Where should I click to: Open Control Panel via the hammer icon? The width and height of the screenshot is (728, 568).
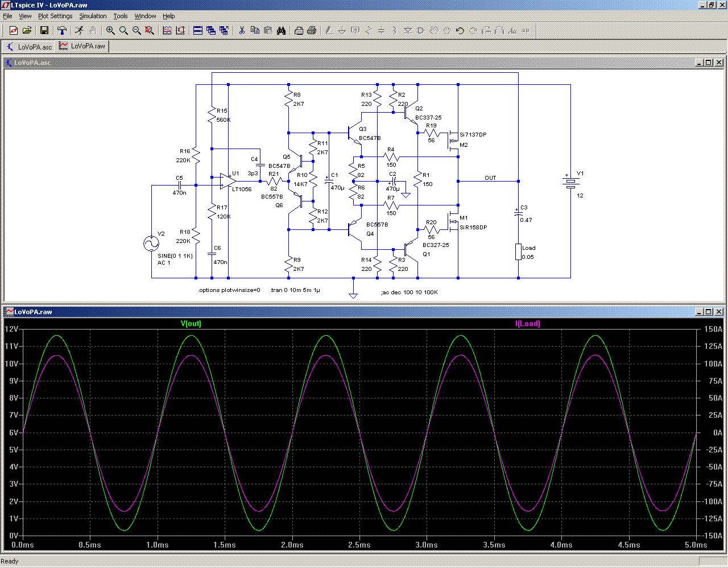tap(62, 31)
